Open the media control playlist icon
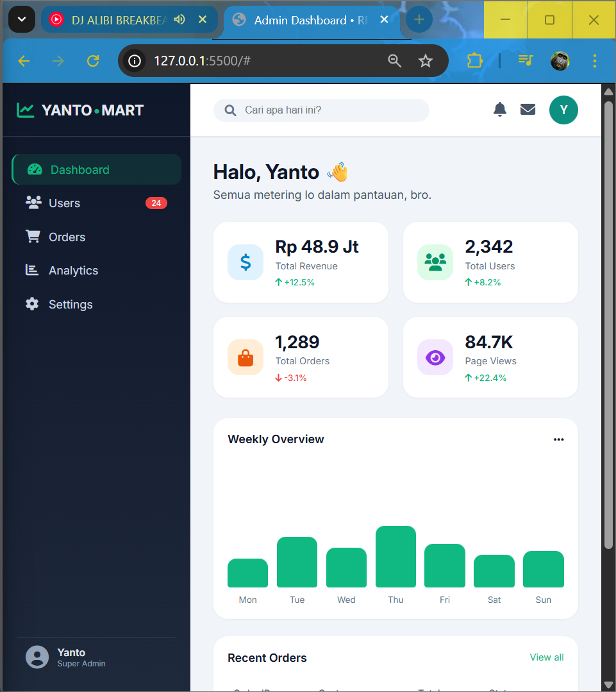The height and width of the screenshot is (692, 616). pos(526,60)
